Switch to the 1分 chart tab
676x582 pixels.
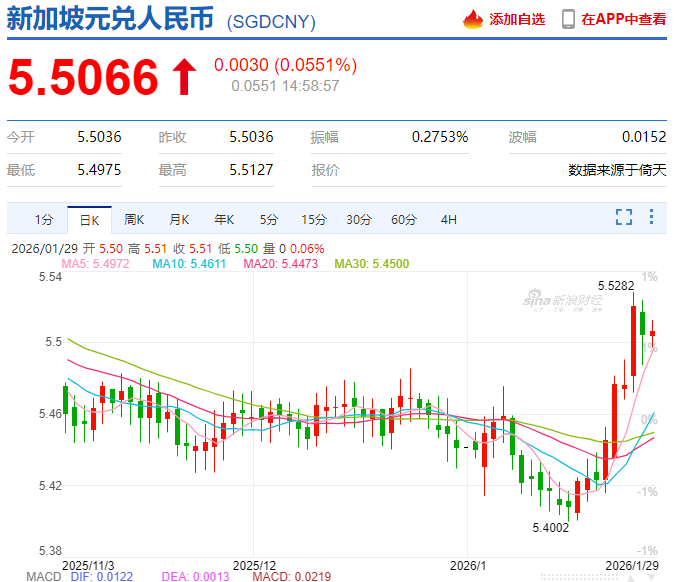coord(43,219)
